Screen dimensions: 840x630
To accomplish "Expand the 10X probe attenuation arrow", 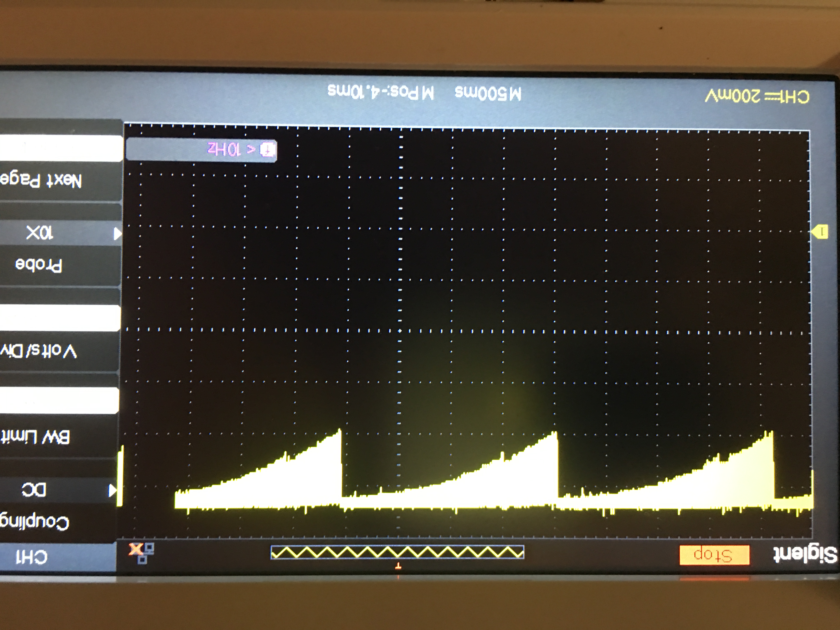I will click(117, 233).
